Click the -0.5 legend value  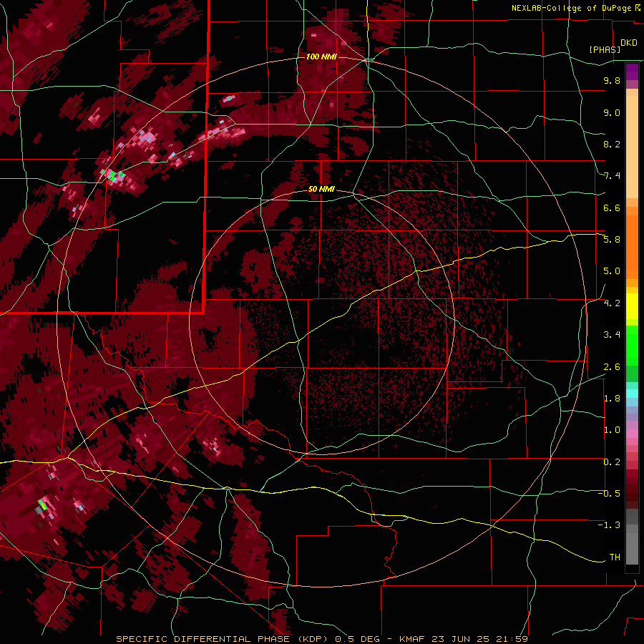click(609, 494)
